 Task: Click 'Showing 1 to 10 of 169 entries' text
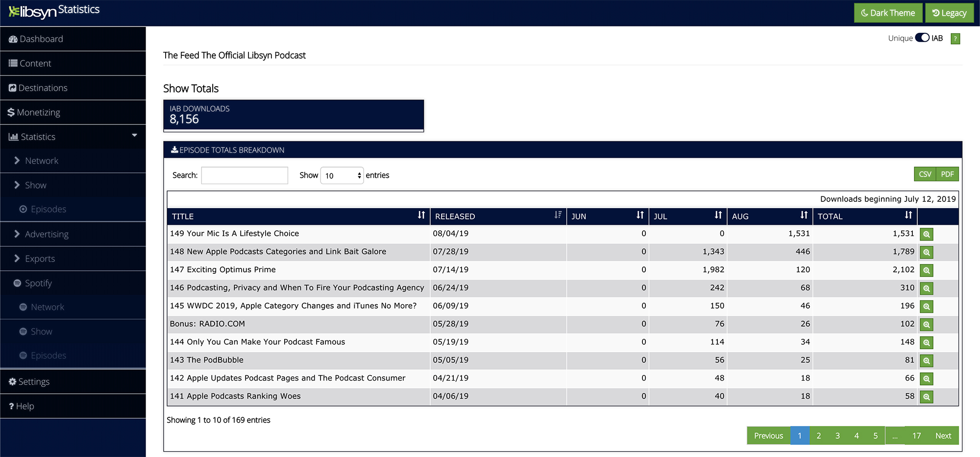point(219,420)
